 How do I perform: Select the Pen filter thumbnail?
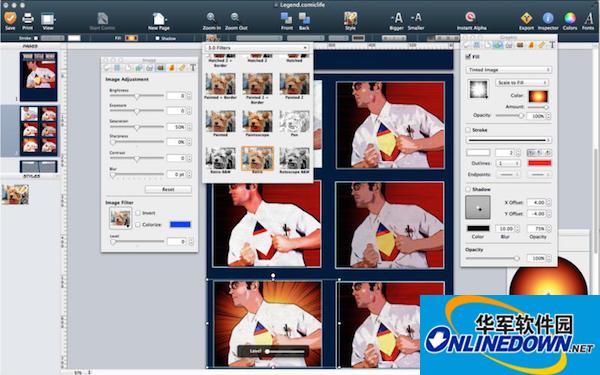[294, 122]
